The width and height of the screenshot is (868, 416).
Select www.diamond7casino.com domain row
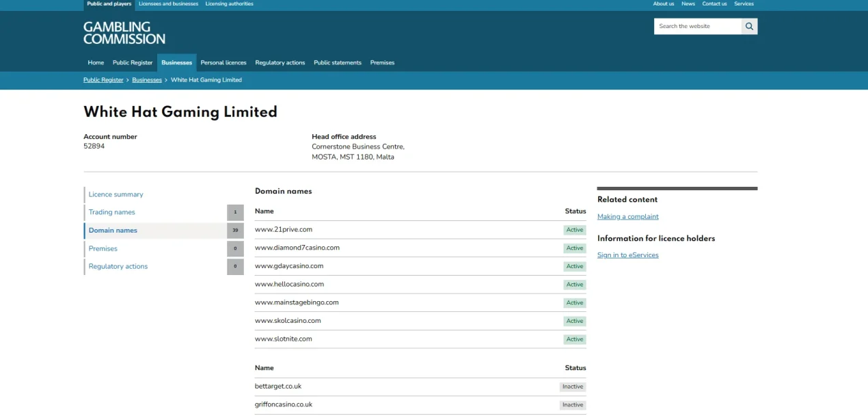(420, 248)
